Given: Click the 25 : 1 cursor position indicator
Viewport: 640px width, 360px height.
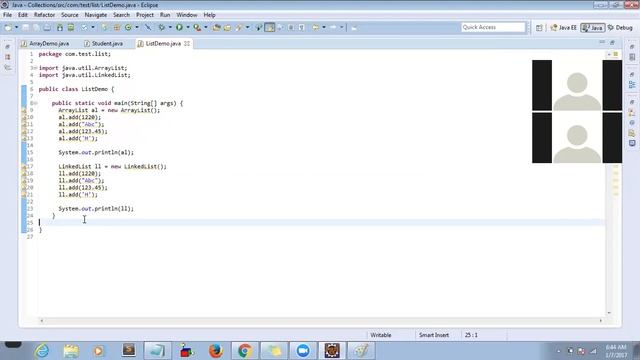Looking at the screenshot, I should pyautogui.click(x=471, y=335).
